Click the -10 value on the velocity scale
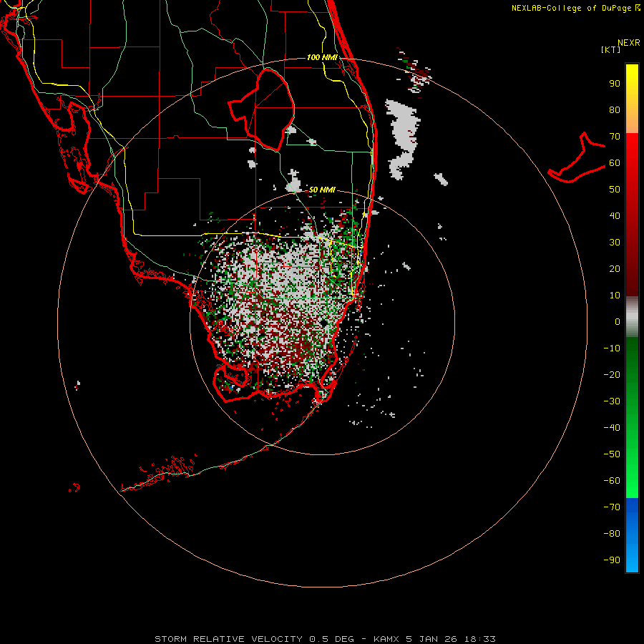644x644 pixels. click(x=612, y=348)
